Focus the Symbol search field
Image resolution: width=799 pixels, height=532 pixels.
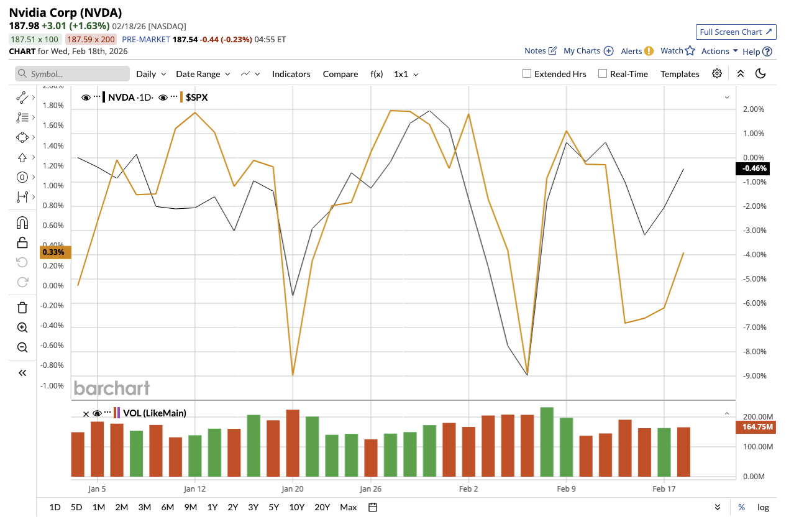(x=72, y=74)
